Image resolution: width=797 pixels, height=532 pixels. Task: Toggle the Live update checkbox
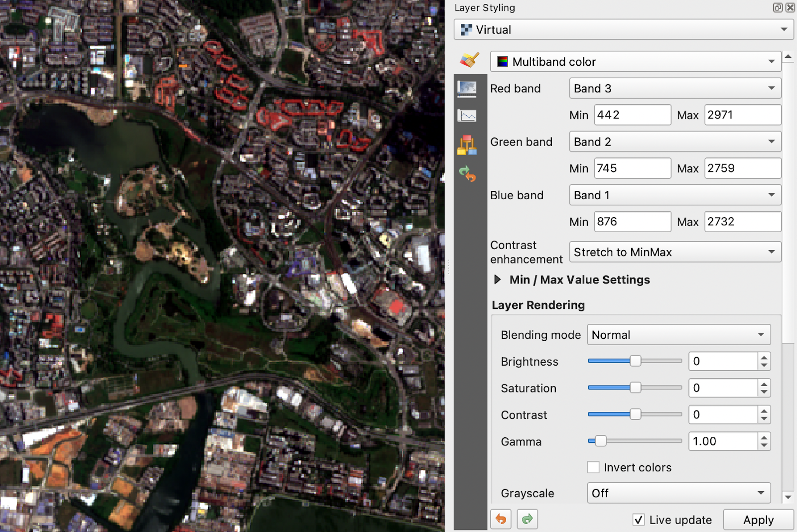coord(638,520)
